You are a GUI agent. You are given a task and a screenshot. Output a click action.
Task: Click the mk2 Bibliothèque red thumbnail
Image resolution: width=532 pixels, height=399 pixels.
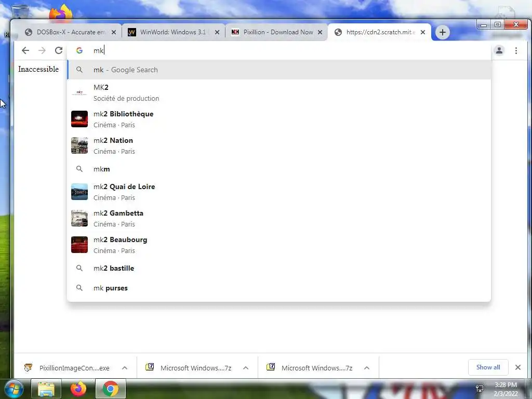pos(79,119)
